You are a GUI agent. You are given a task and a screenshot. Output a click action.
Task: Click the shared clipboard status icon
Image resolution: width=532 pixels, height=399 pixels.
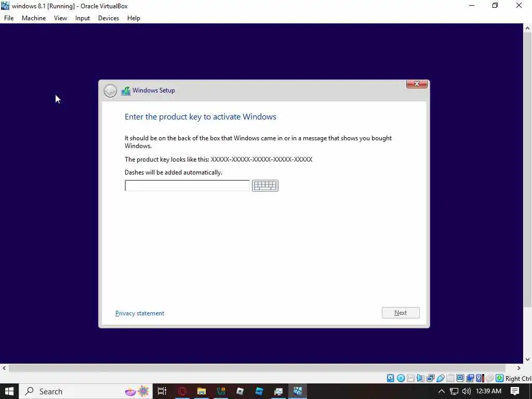pyautogui.click(x=470, y=378)
